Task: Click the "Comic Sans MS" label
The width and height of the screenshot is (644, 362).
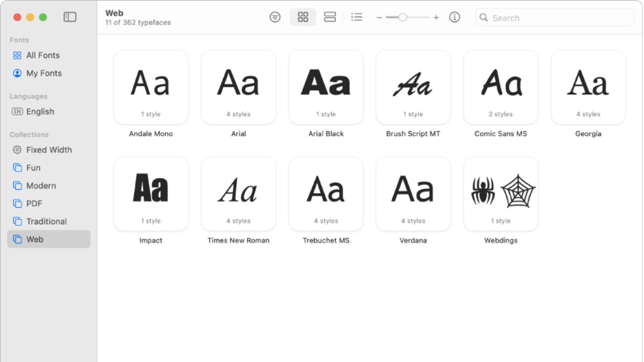Action: 501,134
